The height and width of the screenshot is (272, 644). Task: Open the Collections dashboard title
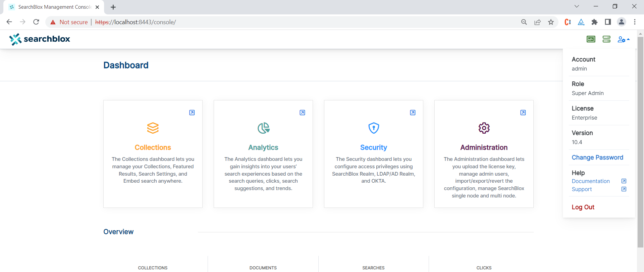tap(153, 147)
